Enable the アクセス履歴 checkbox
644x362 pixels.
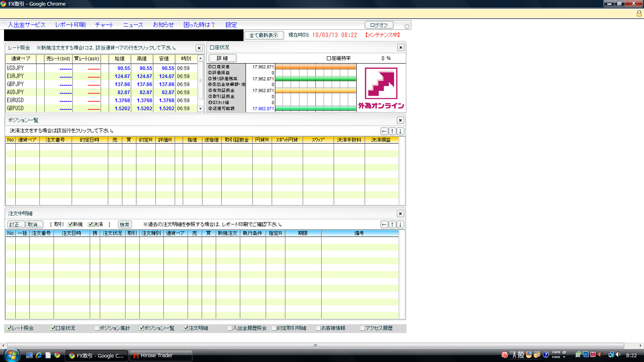(363, 328)
